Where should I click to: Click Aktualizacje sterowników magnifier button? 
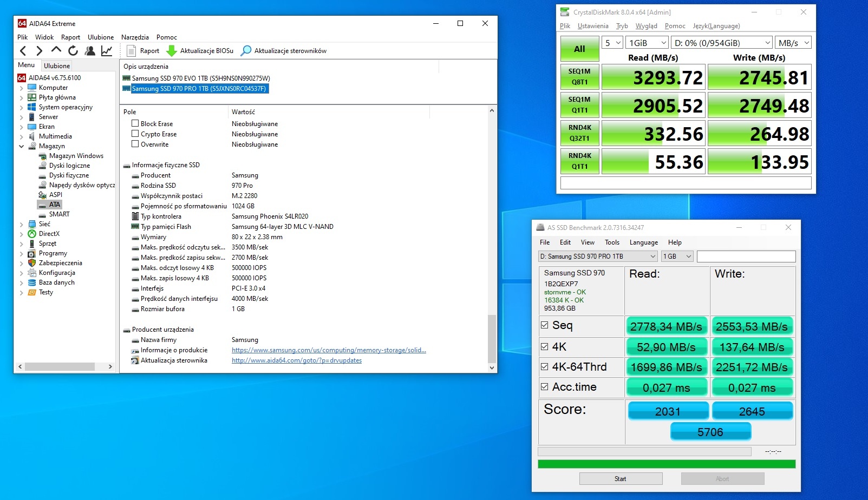(x=284, y=51)
